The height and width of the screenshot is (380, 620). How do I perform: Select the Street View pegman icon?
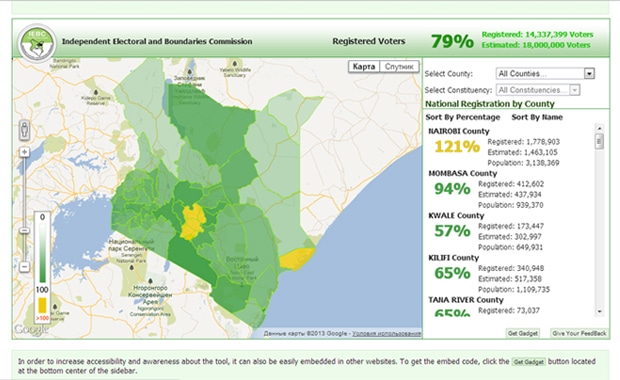tap(25, 130)
